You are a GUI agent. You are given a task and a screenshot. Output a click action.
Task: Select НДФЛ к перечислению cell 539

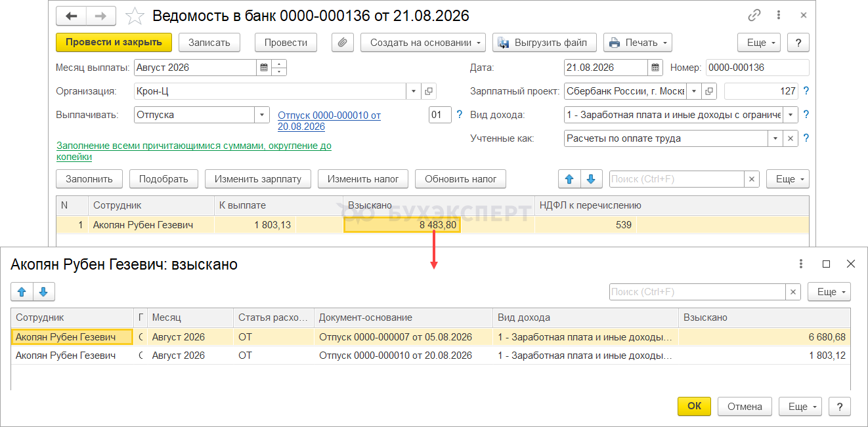point(586,225)
